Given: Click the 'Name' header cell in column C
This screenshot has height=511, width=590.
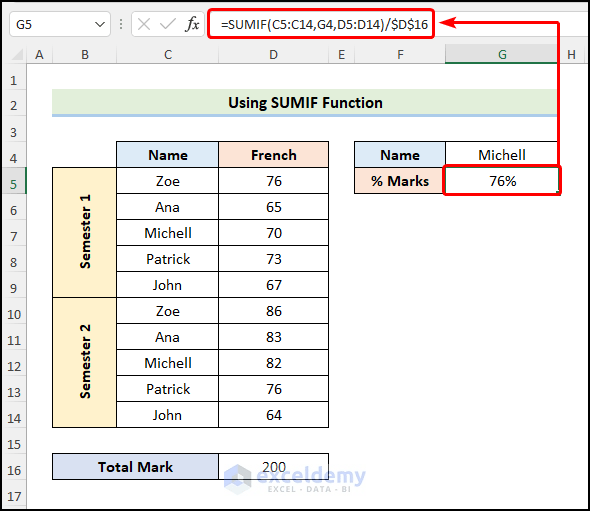Looking at the screenshot, I should (168, 155).
